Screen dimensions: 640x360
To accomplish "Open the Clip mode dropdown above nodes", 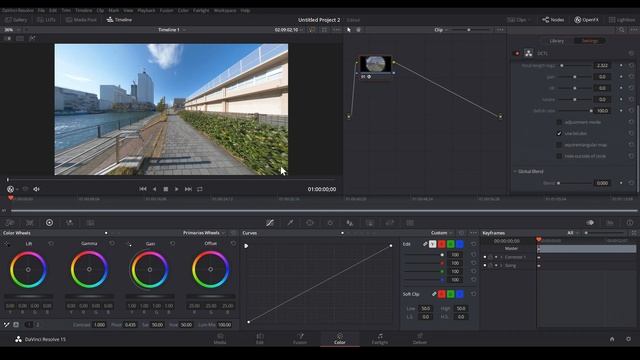I will pyautogui.click(x=441, y=30).
